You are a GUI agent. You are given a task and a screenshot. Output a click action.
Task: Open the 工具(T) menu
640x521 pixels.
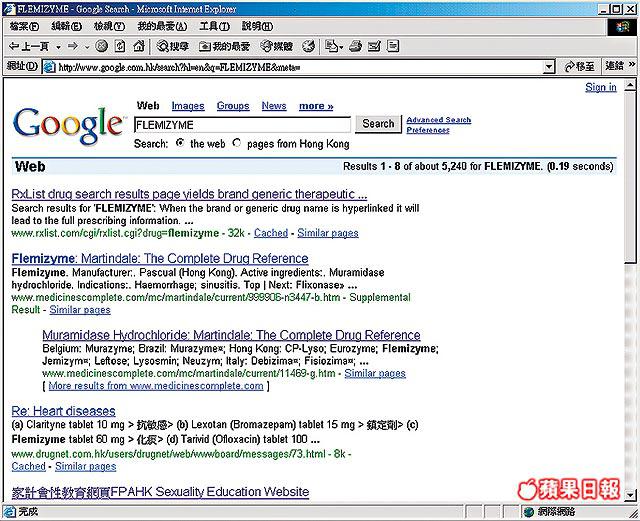(214, 27)
